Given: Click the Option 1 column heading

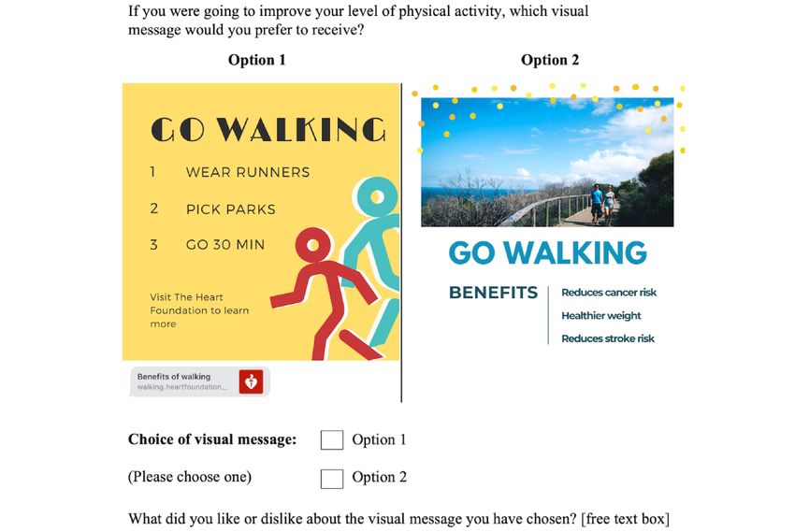Looking at the screenshot, I should 257,60.
